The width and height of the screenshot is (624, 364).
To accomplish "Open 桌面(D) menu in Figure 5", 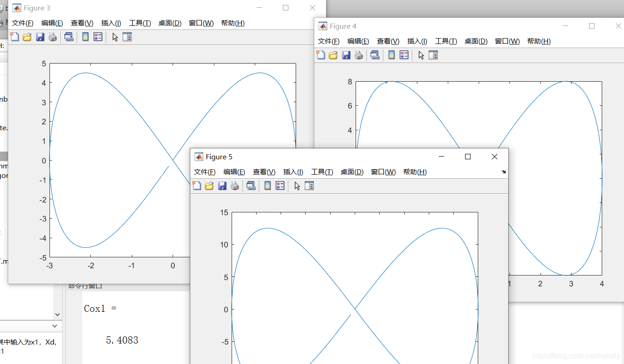I will pyautogui.click(x=352, y=172).
